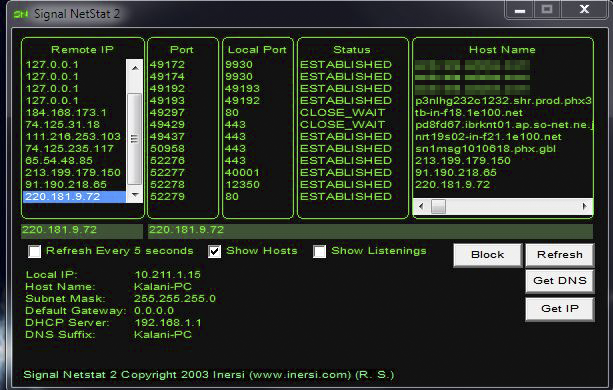Click port 49429 in Port list
This screenshot has width=613, height=390.
[167, 125]
